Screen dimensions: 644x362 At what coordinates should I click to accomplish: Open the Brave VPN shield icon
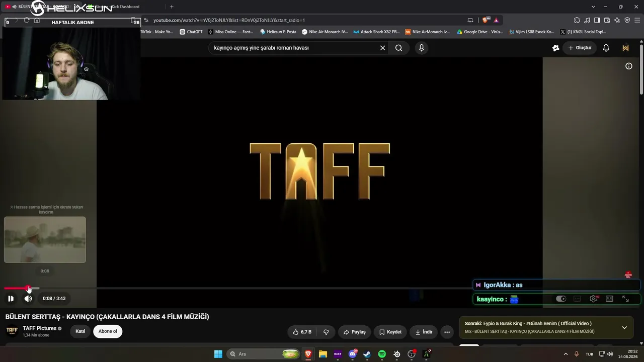tap(627, 20)
